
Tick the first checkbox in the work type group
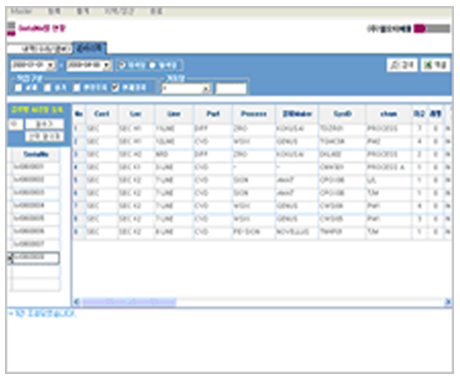point(19,88)
